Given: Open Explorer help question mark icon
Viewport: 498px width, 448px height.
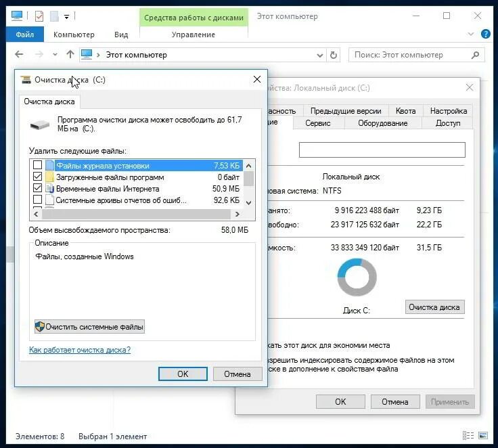Looking at the screenshot, I should (x=485, y=34).
